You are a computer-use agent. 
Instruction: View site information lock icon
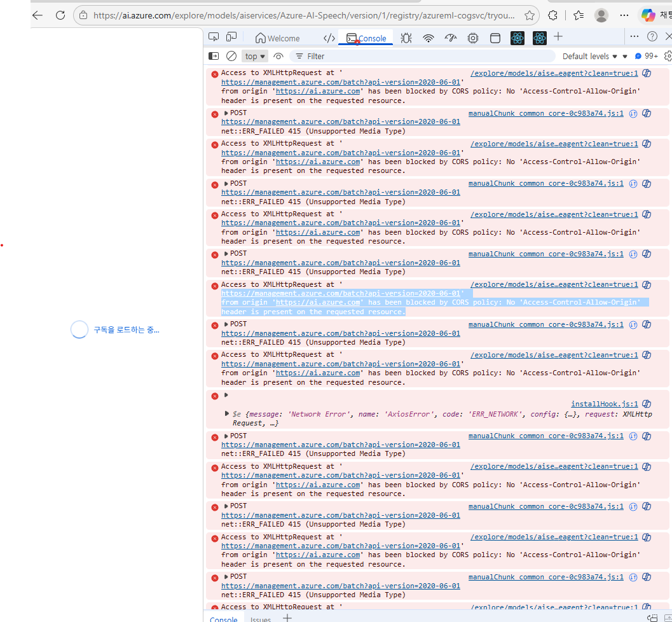click(83, 15)
